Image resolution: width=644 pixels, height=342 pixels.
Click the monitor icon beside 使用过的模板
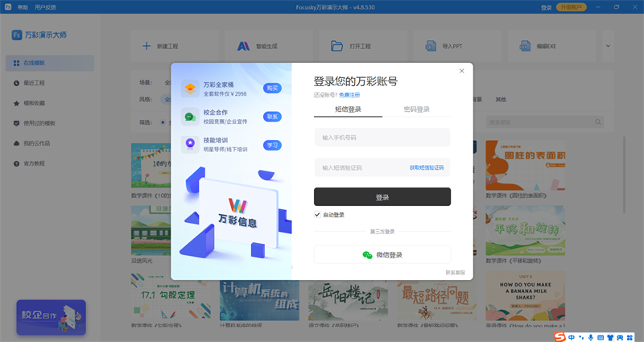click(x=16, y=124)
